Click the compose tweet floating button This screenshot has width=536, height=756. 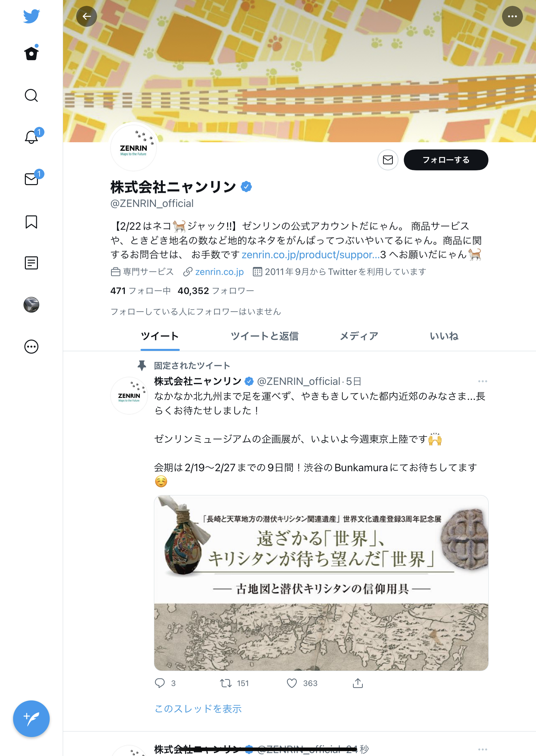point(31,719)
